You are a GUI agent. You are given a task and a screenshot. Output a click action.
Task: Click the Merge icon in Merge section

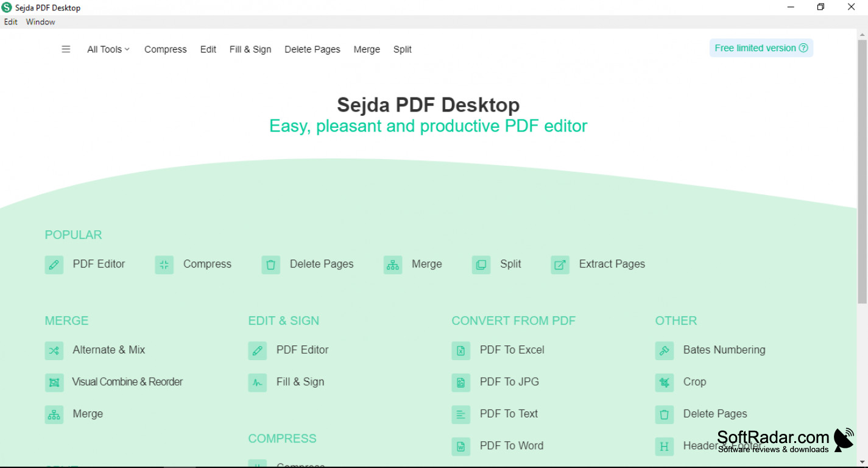(x=54, y=414)
